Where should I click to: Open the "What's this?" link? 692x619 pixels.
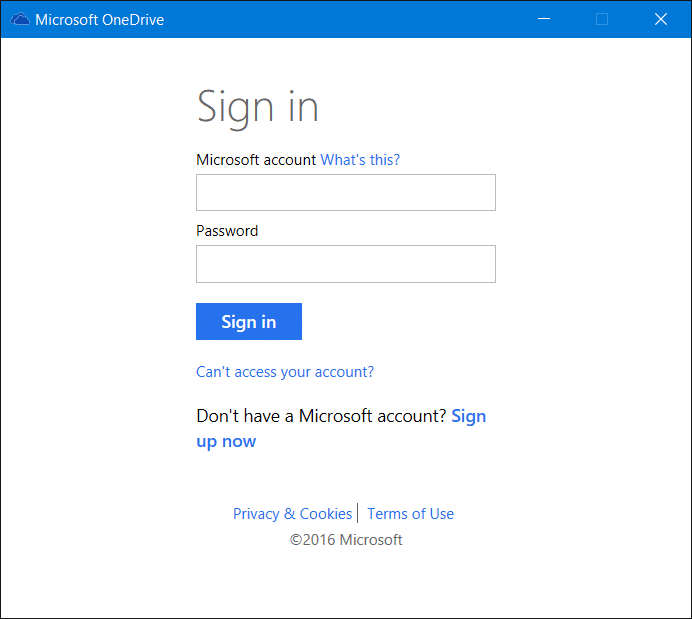[x=360, y=160]
